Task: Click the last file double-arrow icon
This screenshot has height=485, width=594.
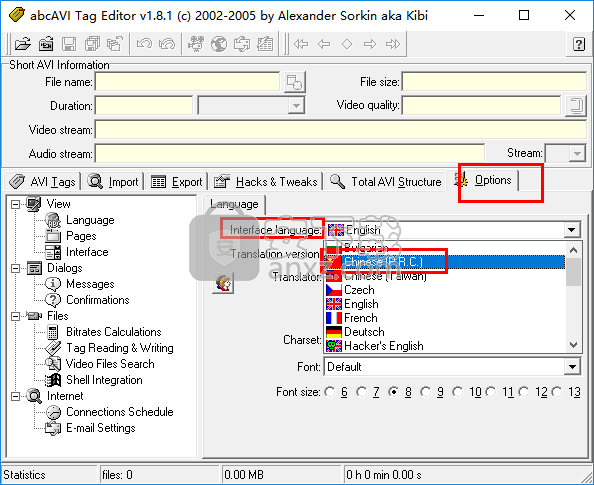Action: [x=393, y=44]
